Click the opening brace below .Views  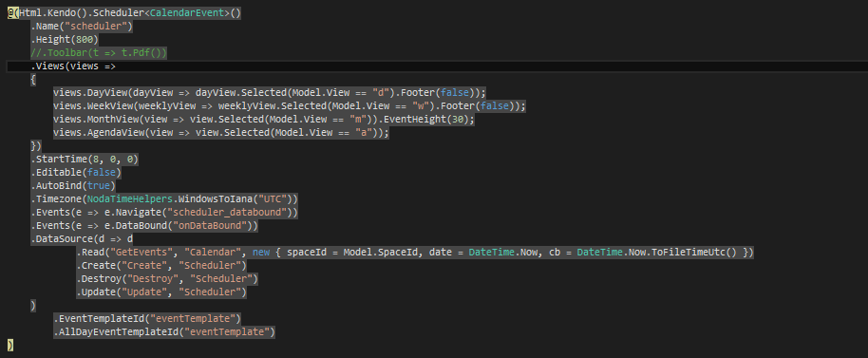[x=33, y=79]
